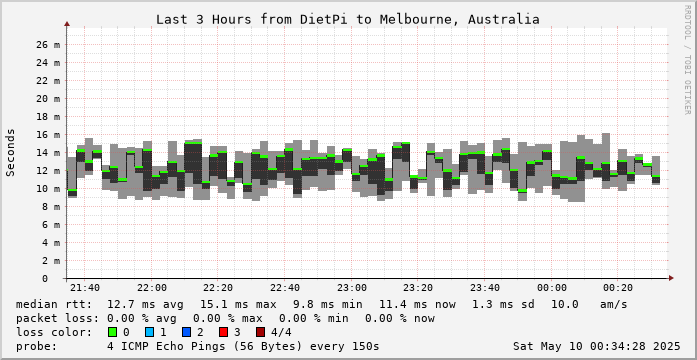Viewport: 697px width, 360px height.
Task: Click the 21:40 time axis label
Action: tap(85, 288)
